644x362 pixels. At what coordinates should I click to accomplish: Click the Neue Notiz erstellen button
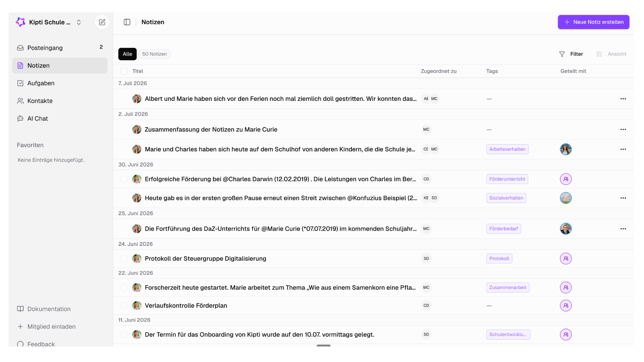pos(593,22)
